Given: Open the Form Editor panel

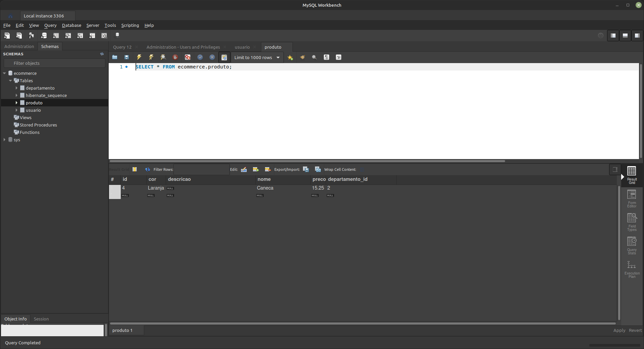Looking at the screenshot, I should (x=632, y=198).
